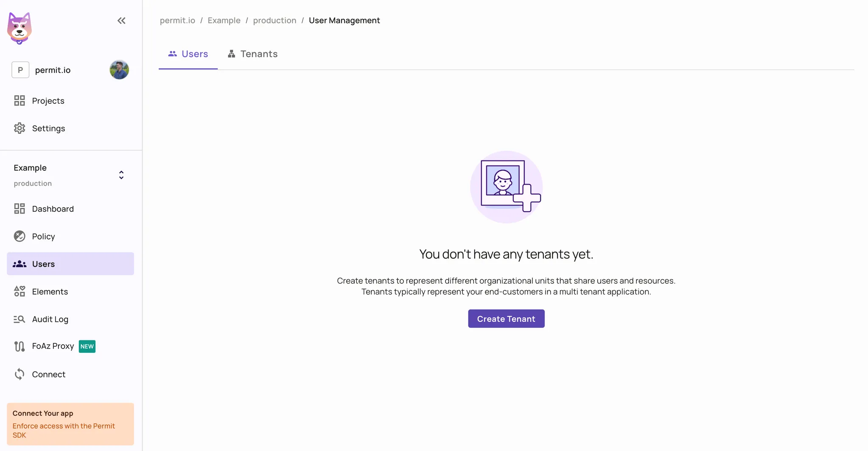The width and height of the screenshot is (868, 451).
Task: Open Policy via its shield icon
Action: coord(19,236)
